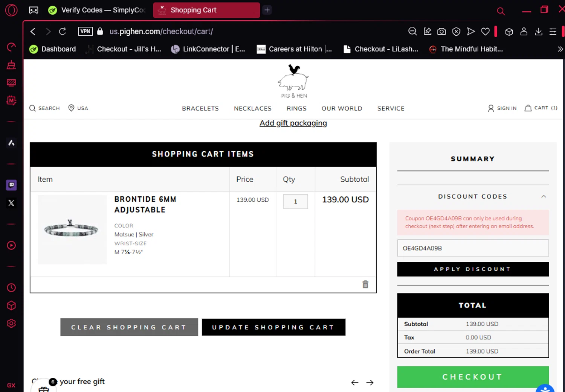The height and width of the screenshot is (392, 565).
Task: Click Clear Shopping Cart button
Action: click(129, 327)
